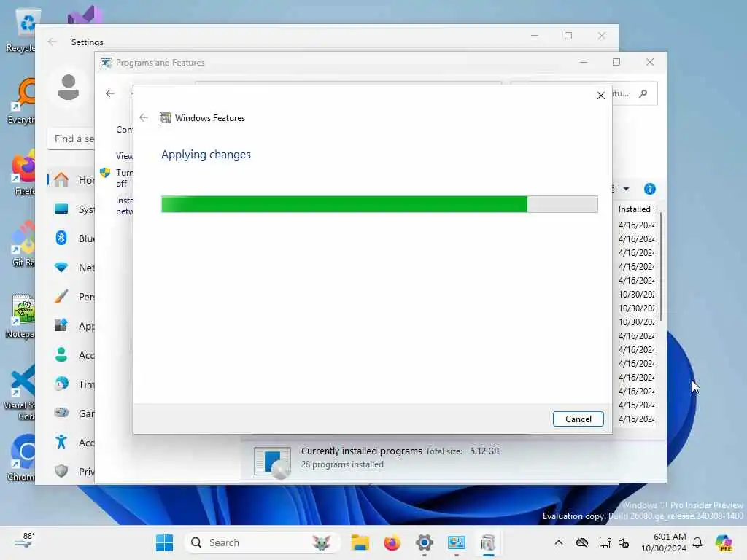The height and width of the screenshot is (560, 747).
Task: Click the taskbar Search box
Action: tap(262, 542)
